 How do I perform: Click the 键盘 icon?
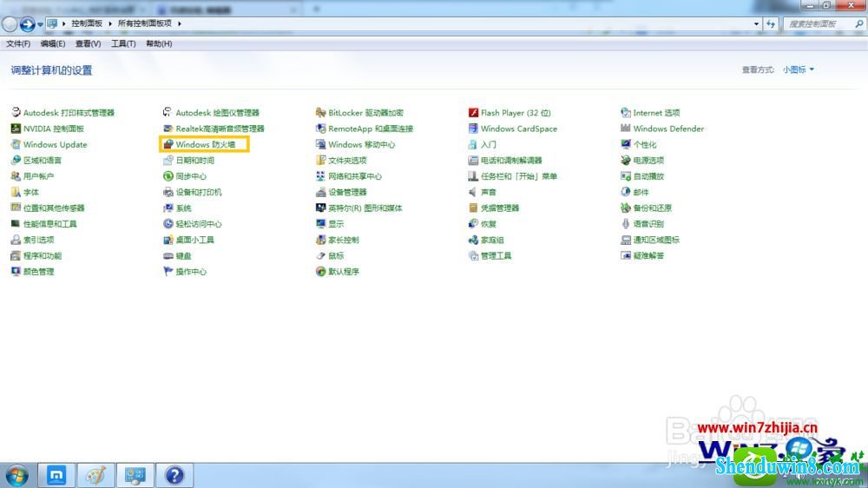pyautogui.click(x=168, y=256)
